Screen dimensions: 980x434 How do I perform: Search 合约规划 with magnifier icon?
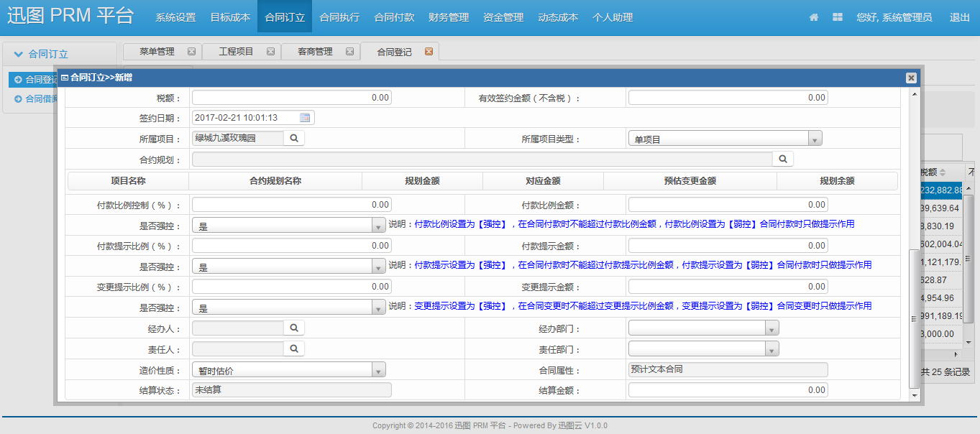coord(783,159)
